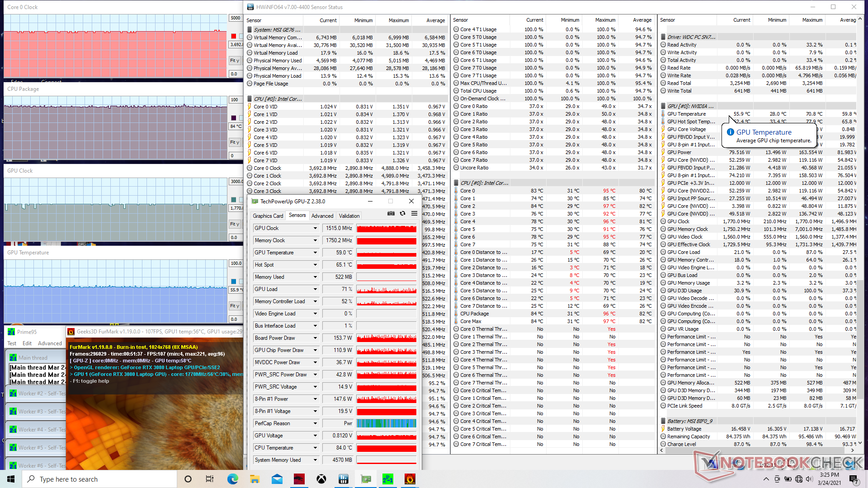Take a GPU-Z screenshot with camera icon
This screenshot has height=488, width=868.
(x=391, y=213)
